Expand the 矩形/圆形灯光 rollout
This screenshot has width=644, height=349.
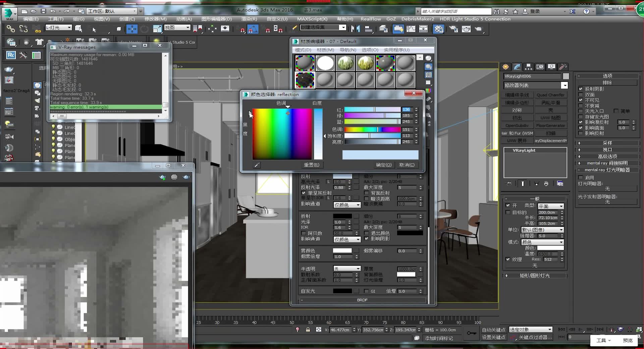[x=535, y=276]
